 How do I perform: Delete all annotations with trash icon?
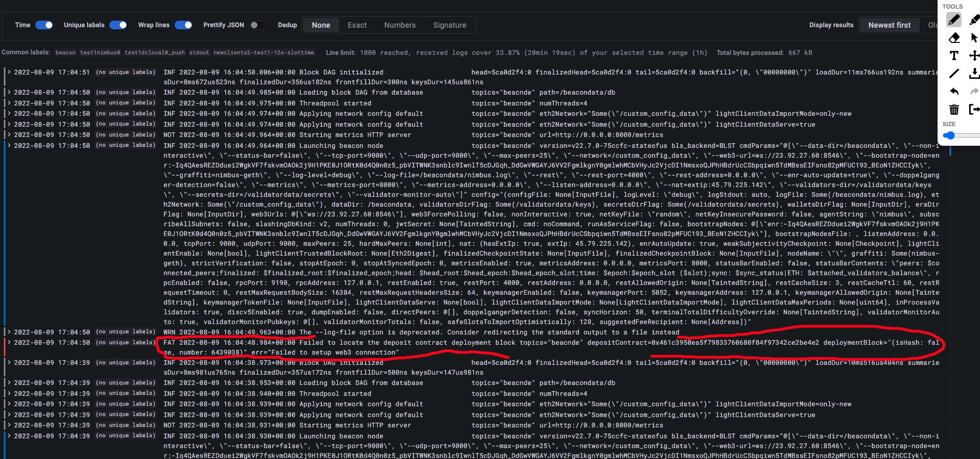(954, 109)
